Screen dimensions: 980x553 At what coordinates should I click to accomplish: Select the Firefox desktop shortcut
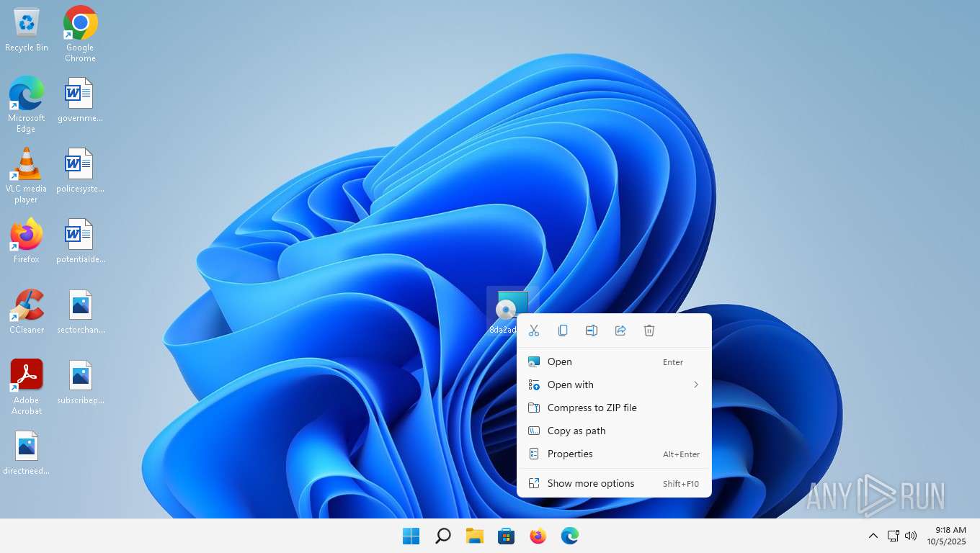pos(27,240)
